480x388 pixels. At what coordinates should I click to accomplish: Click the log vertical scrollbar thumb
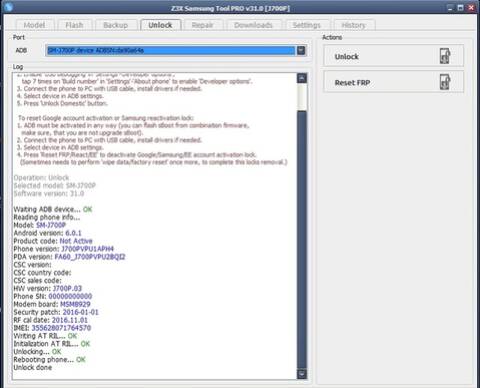click(x=302, y=239)
